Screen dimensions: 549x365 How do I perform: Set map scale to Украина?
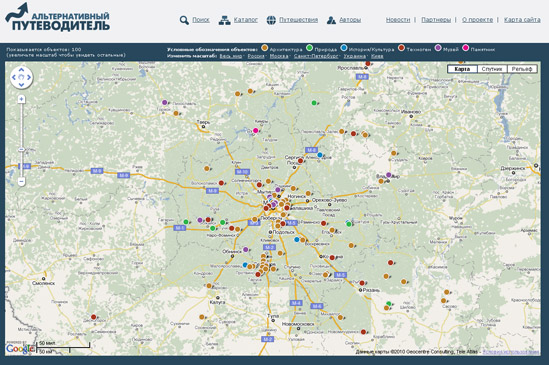pyautogui.click(x=355, y=56)
